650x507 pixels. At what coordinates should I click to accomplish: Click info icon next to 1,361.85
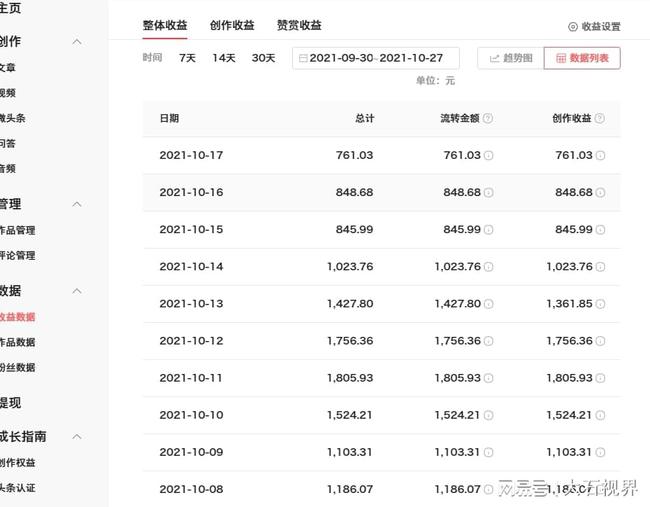pyautogui.click(x=600, y=304)
